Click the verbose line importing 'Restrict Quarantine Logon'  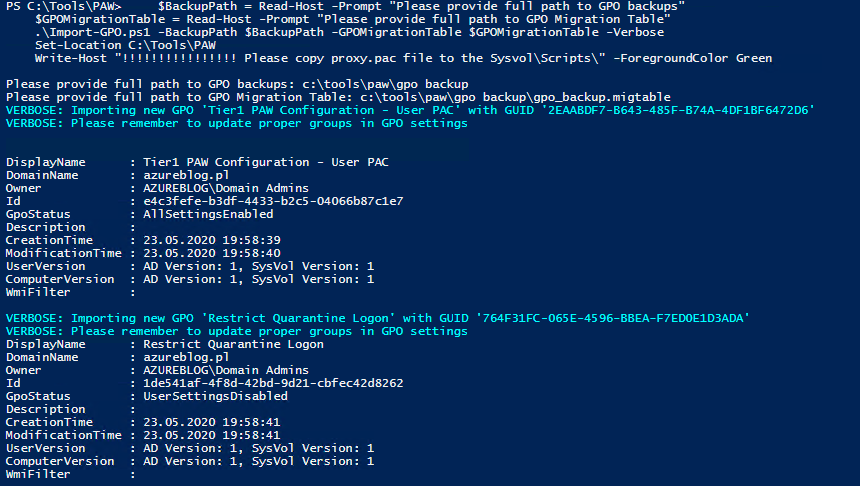coord(378,318)
